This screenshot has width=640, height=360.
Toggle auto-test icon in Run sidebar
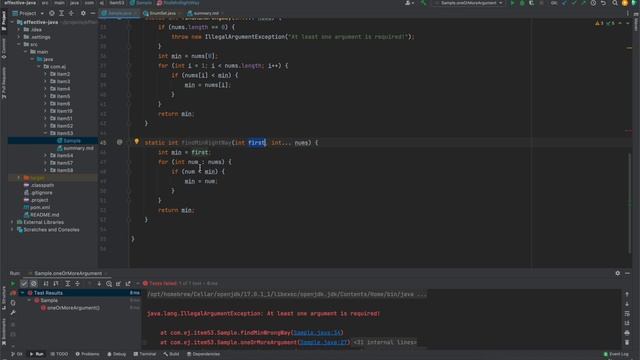[x=13, y=303]
